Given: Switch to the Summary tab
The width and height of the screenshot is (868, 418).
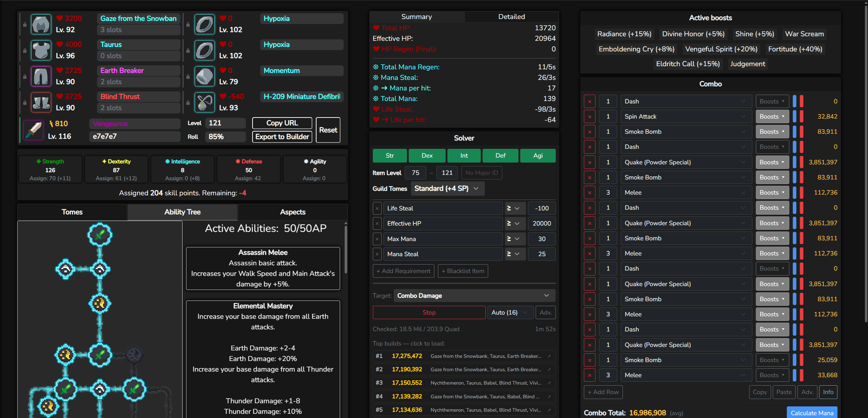Looking at the screenshot, I should click(x=417, y=17).
